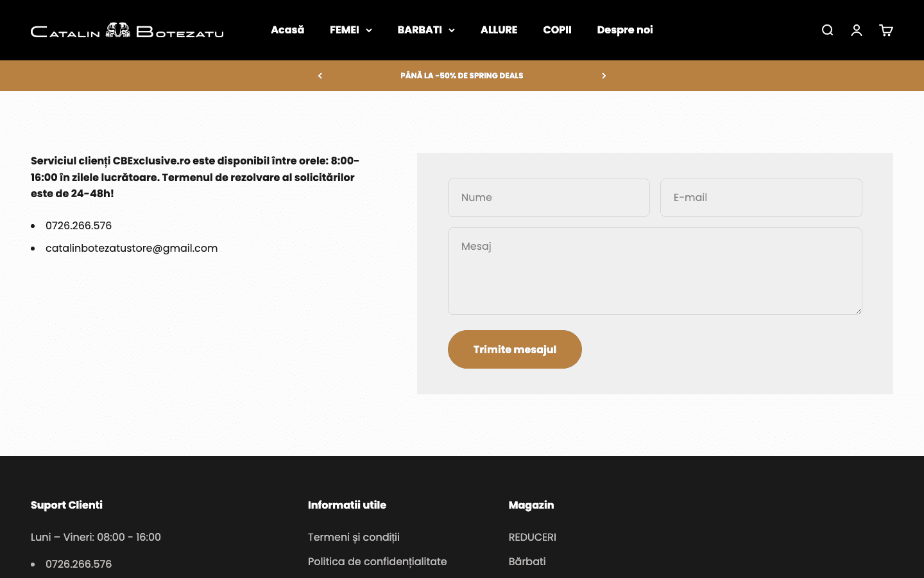
Task: Show previous announcement with left arrow
Action: (x=320, y=76)
